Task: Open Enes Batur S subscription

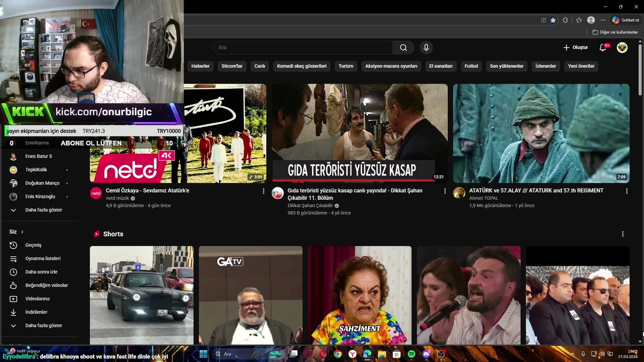Action: coord(39,156)
